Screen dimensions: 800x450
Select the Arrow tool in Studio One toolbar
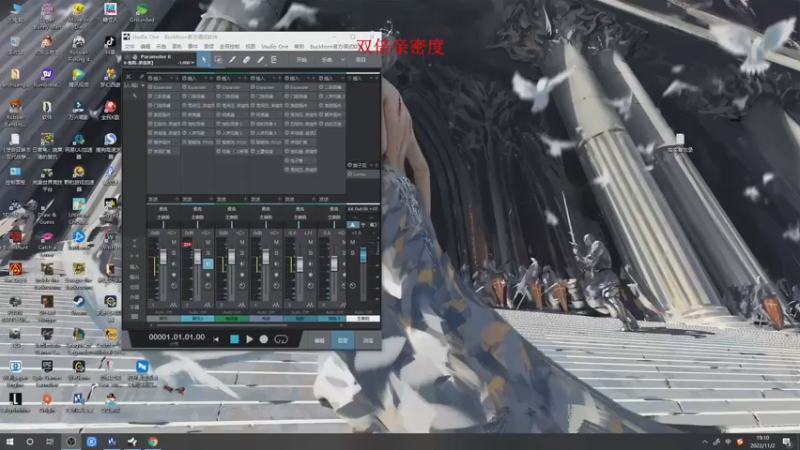pyautogui.click(x=204, y=60)
